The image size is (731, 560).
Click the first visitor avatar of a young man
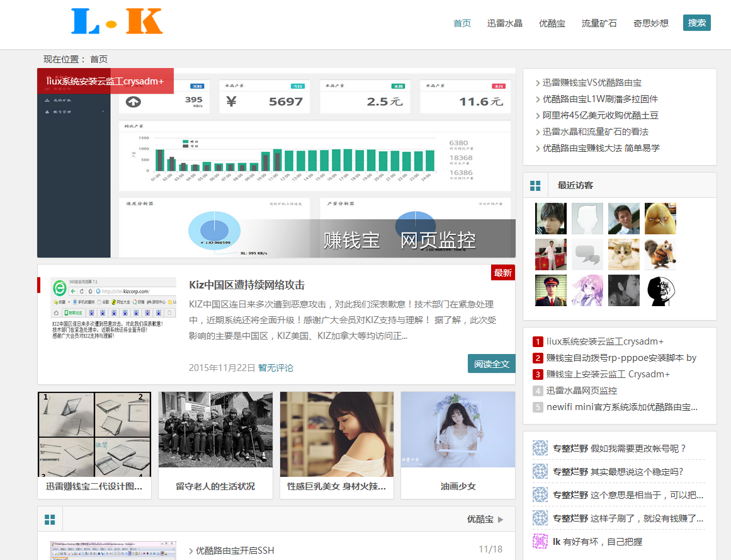550,218
